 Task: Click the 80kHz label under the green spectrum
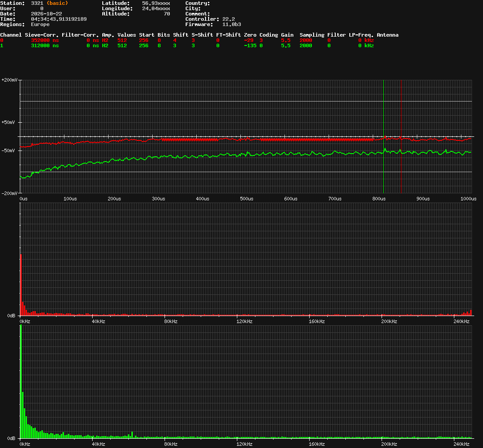point(171,444)
